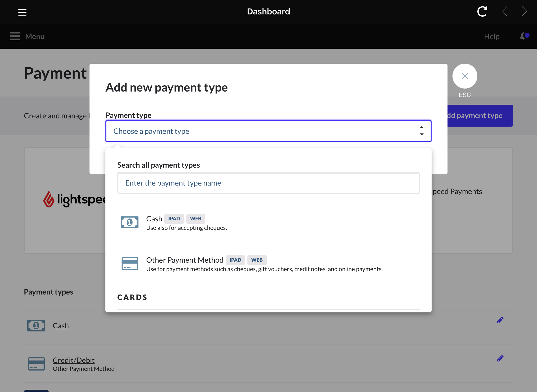Edit Credit/Debit using its pencil icon

(x=500, y=358)
